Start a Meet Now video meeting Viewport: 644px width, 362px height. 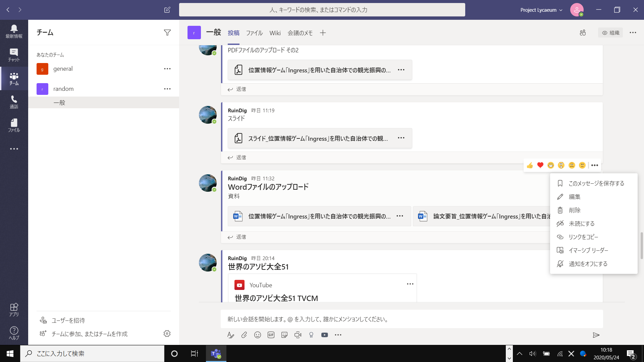[298, 335]
